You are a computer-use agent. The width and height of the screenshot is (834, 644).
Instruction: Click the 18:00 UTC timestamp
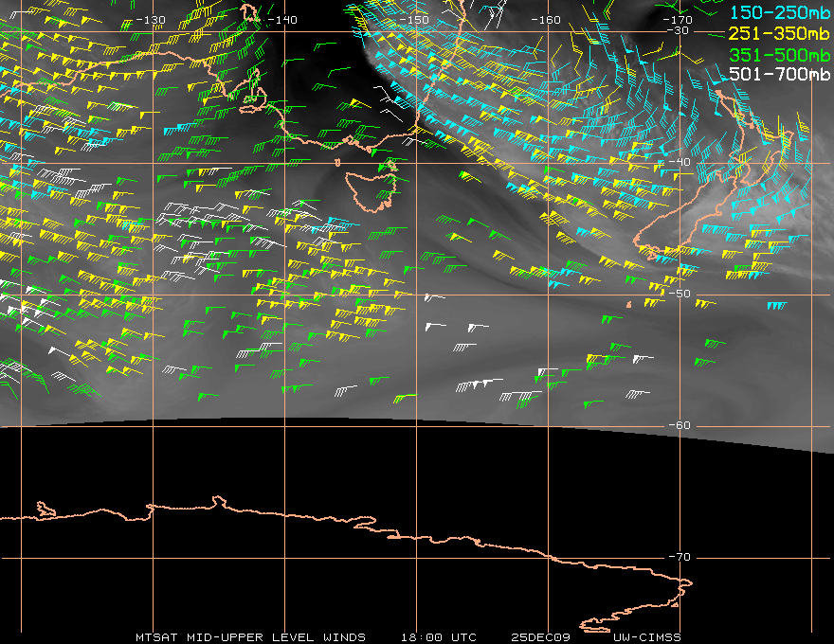point(438,637)
